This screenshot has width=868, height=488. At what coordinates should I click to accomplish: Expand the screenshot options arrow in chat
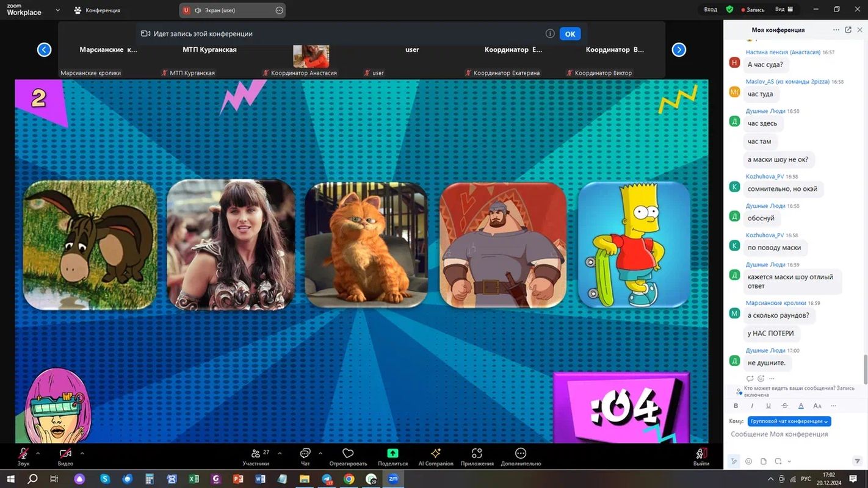(789, 461)
